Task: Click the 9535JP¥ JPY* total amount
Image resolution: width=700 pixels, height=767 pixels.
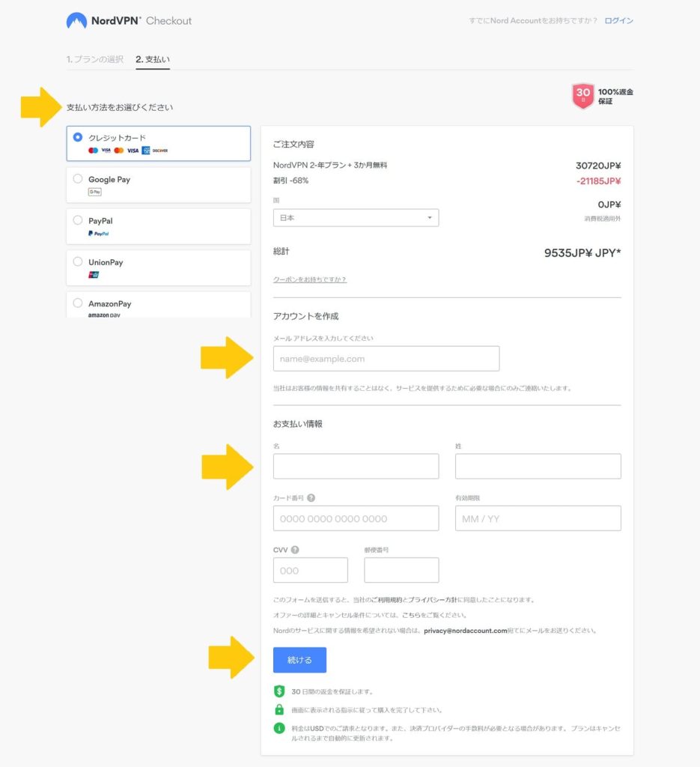Action: (x=582, y=253)
